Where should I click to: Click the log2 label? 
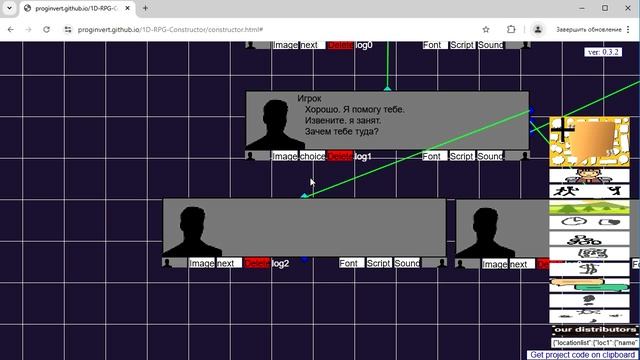coord(280,264)
